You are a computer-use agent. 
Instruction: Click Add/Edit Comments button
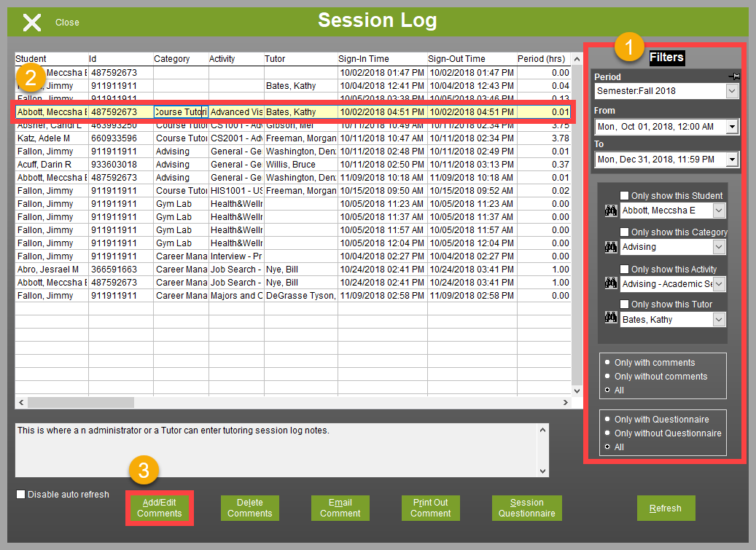(x=159, y=508)
